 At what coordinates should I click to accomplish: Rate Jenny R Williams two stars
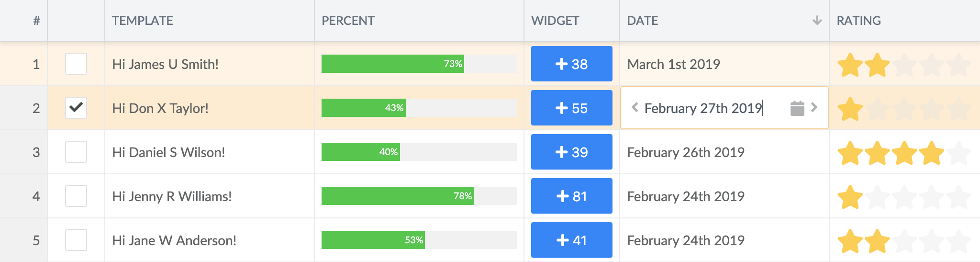(878, 197)
